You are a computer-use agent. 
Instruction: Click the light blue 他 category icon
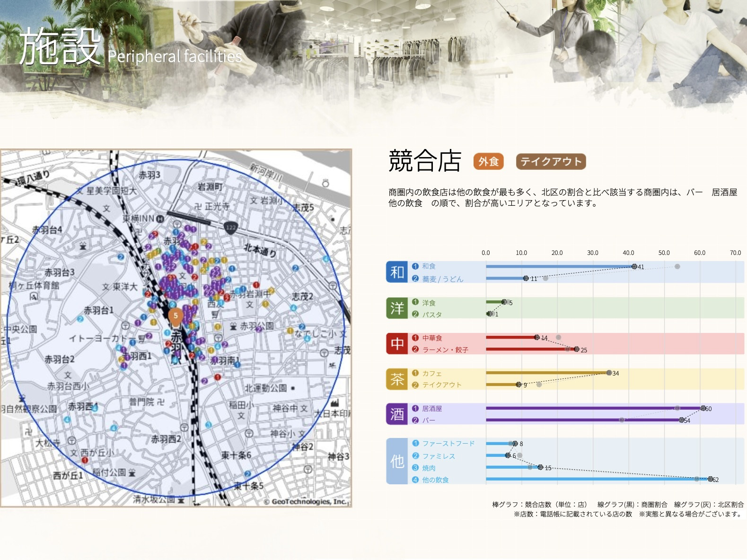click(x=397, y=461)
